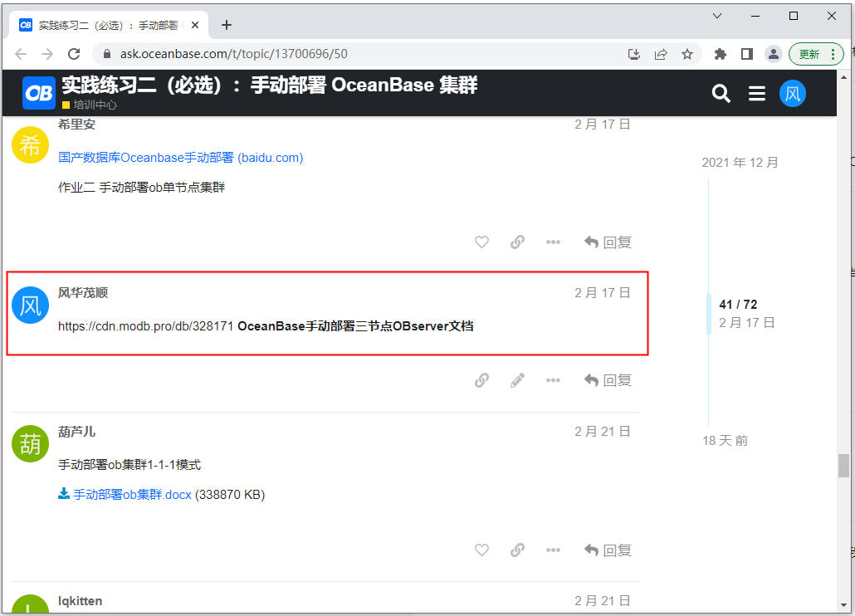Jump to 18 天前 on timeline
The image size is (855, 616).
(x=725, y=441)
